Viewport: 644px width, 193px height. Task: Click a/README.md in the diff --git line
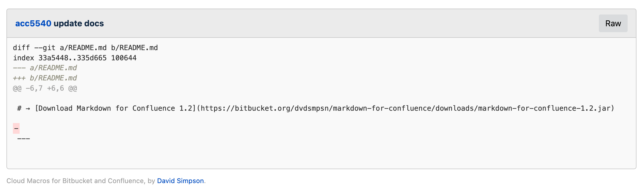click(x=83, y=48)
